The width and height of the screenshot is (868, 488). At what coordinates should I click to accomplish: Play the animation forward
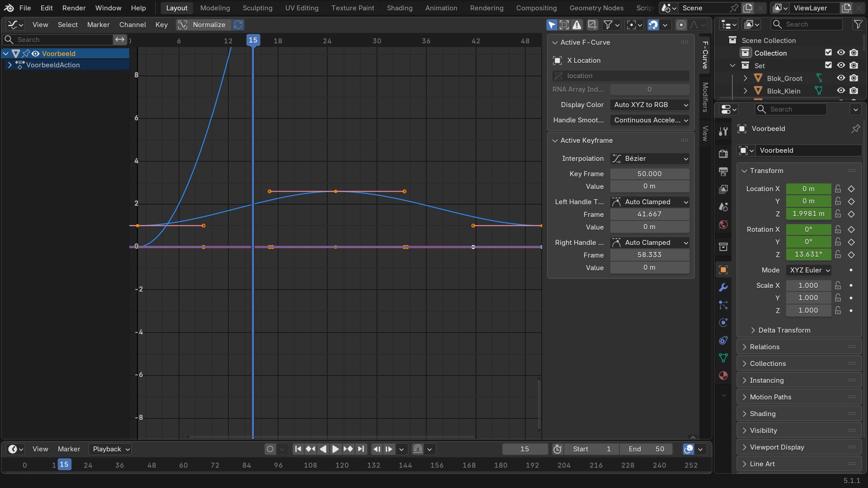pos(335,449)
